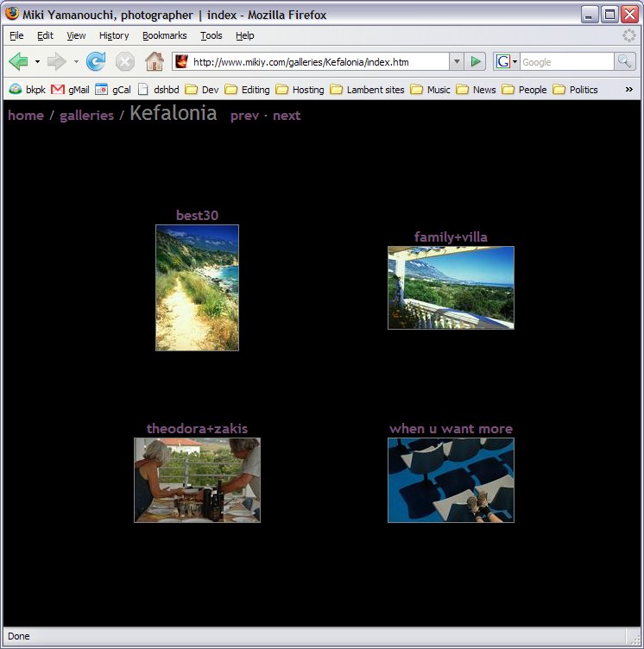The height and width of the screenshot is (649, 644).
Task: Click the Forward arrow button
Action: (x=56, y=62)
